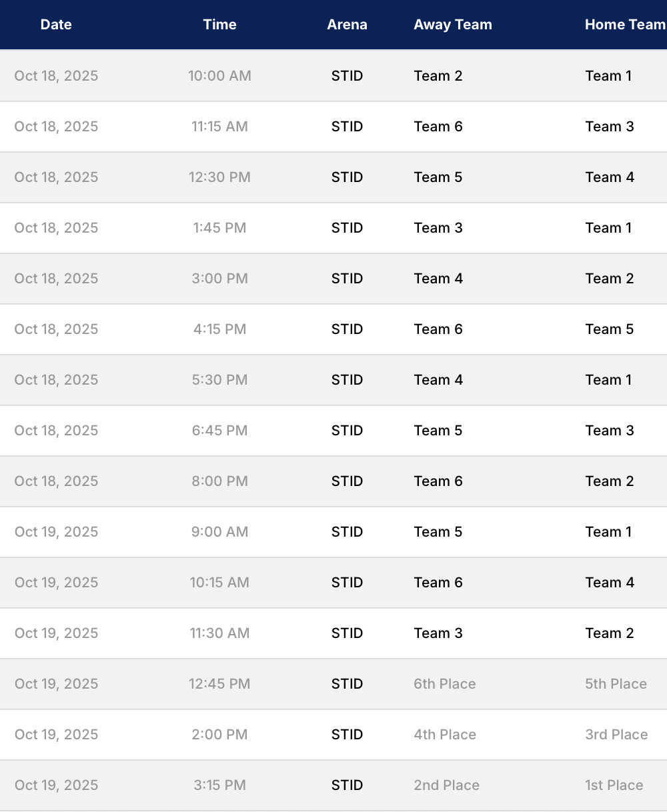Select Team 3 away team at 11:30 AM
This screenshot has height=812, width=667.
(438, 633)
